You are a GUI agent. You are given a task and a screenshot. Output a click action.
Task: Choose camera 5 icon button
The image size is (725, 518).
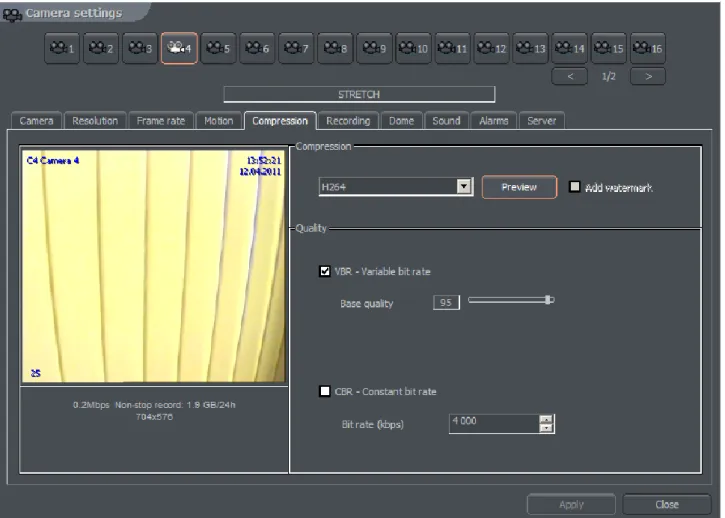pos(218,48)
